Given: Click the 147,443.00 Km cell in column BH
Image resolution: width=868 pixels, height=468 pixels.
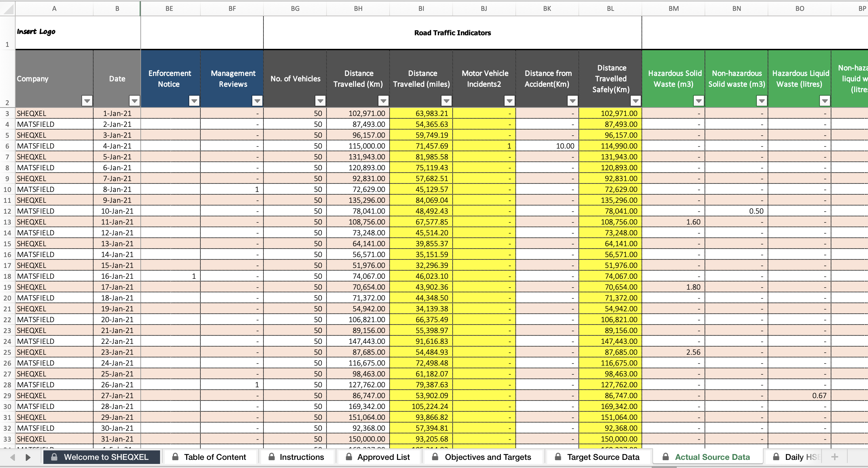Looking at the screenshot, I should pyautogui.click(x=358, y=341).
